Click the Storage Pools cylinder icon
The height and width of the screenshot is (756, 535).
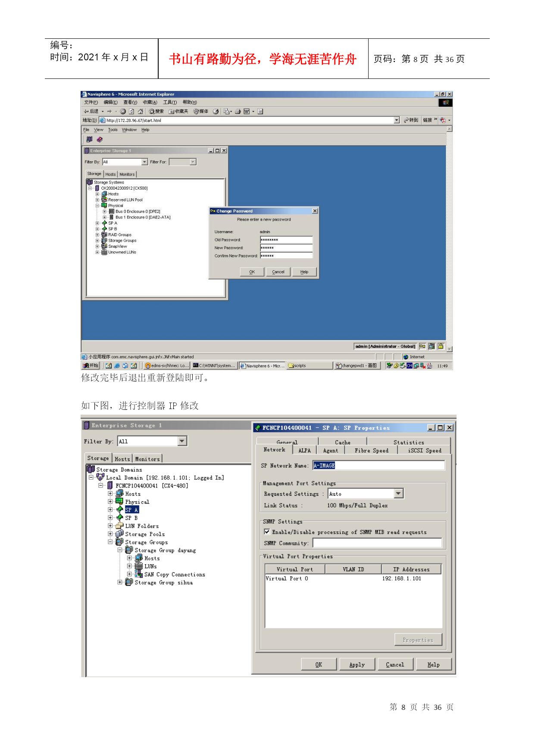pyautogui.click(x=119, y=534)
